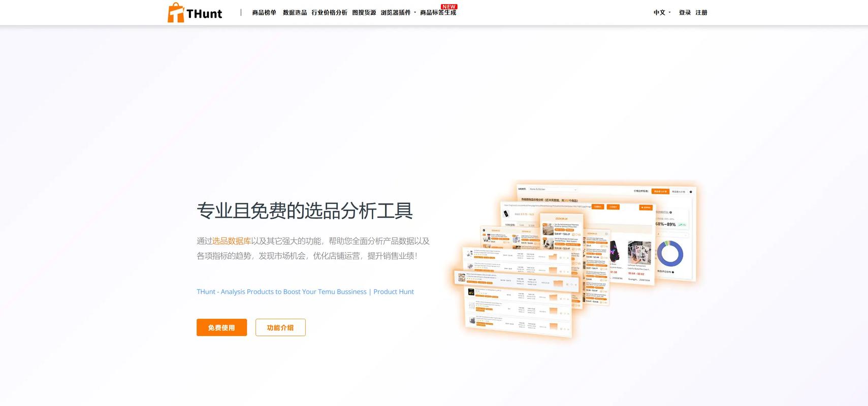Click the 专业且免费的选品分析工具 heading
Screen dimensions: 868x406
[x=305, y=211]
